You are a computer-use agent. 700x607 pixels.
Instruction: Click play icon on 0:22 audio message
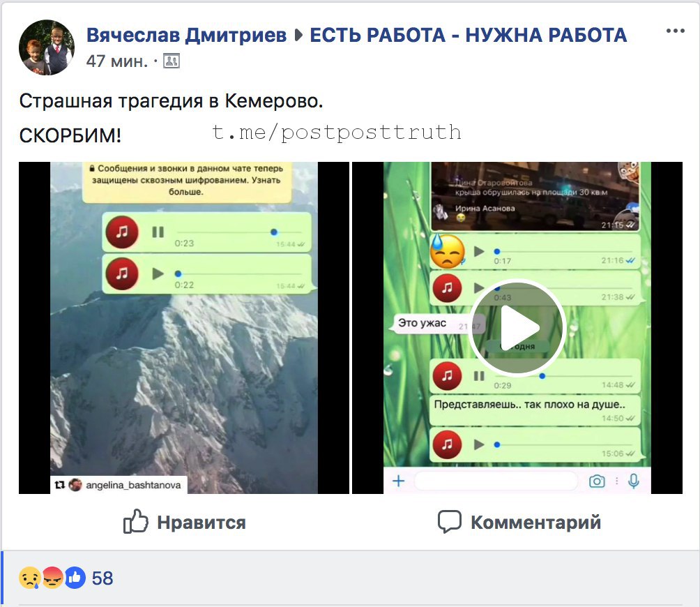tap(158, 273)
